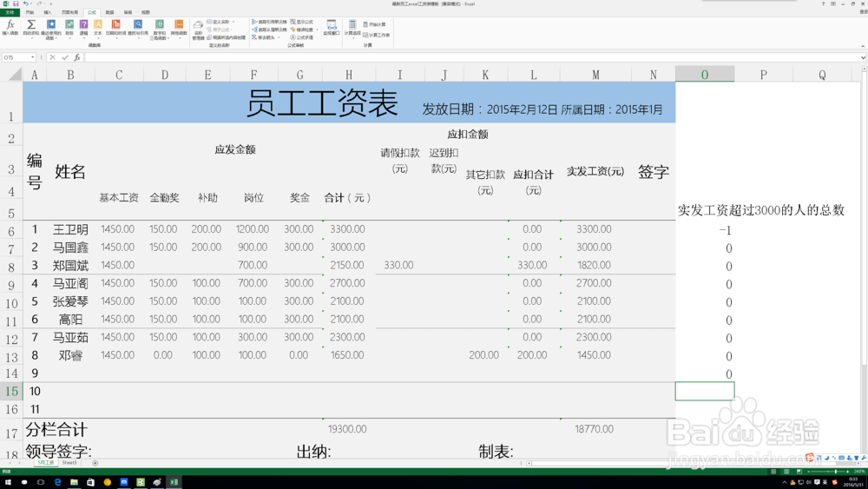
Task: Open Recently Used functions (最近使用的函数)
Action: pos(51,30)
